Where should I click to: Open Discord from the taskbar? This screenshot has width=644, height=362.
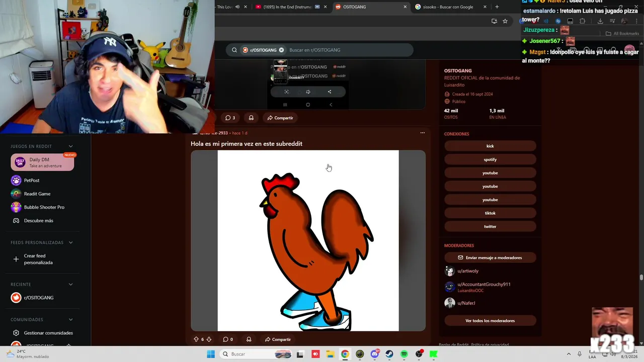click(x=374, y=354)
